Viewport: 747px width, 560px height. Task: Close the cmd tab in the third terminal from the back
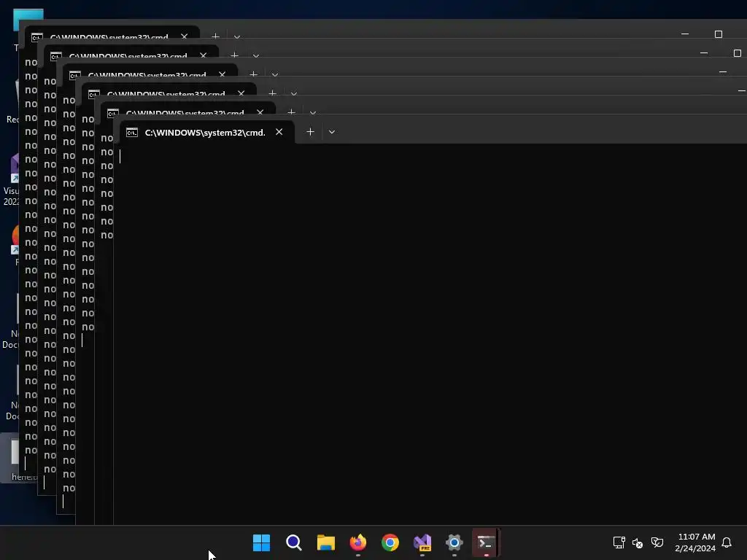pyautogui.click(x=222, y=74)
